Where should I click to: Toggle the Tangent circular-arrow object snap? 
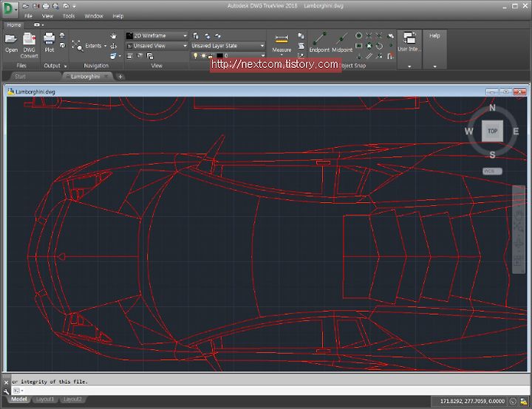pyautogui.click(x=380, y=46)
